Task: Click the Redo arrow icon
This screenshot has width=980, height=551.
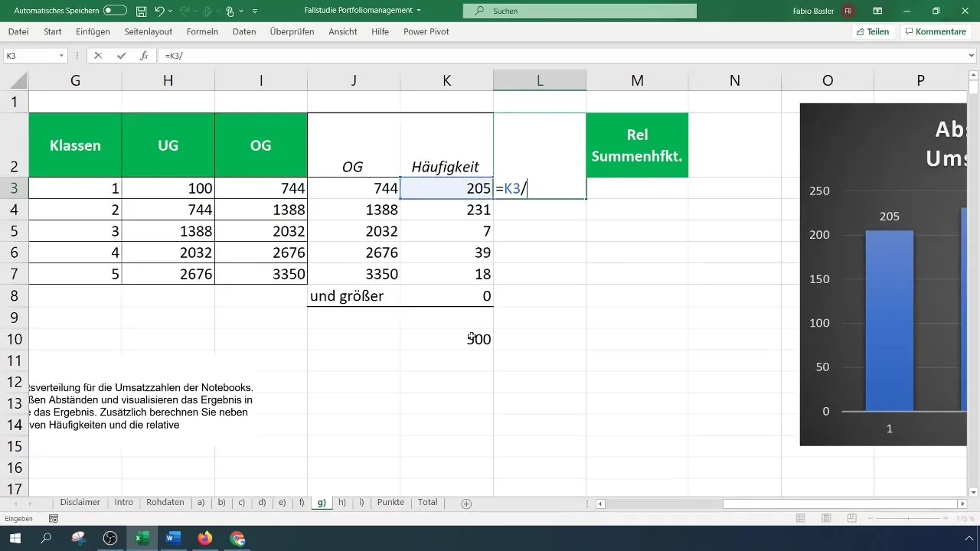Action: [x=185, y=11]
